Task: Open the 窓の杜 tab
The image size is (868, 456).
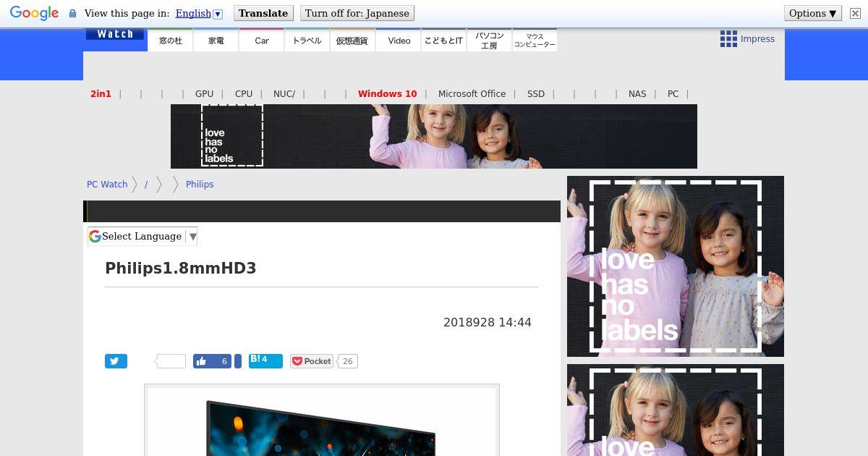Action: click(171, 41)
